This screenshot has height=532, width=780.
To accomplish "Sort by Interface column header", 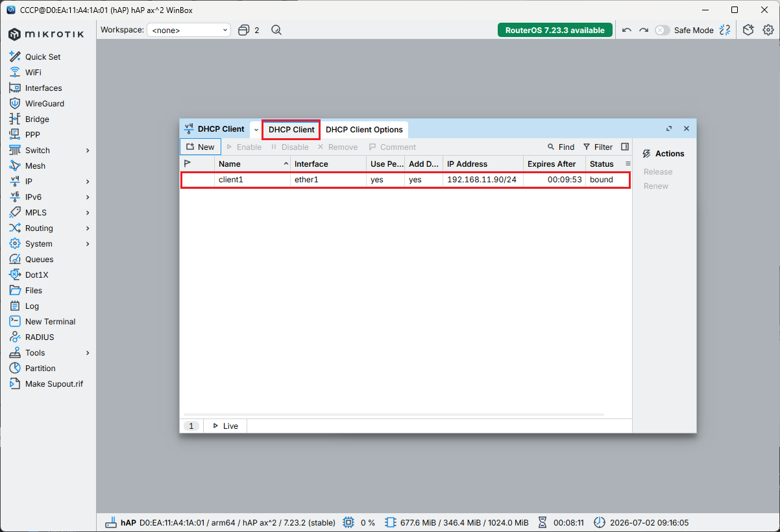I will click(x=328, y=163).
